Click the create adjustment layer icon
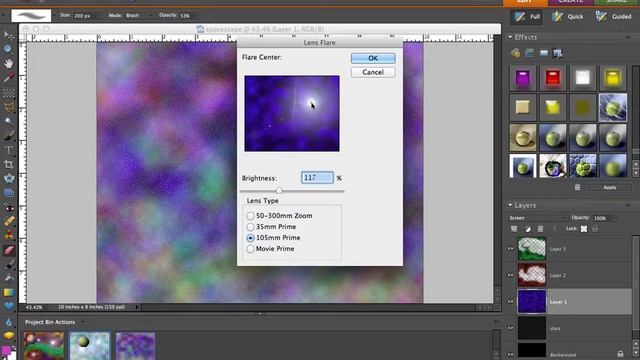This screenshot has height=360, width=640. (527, 229)
